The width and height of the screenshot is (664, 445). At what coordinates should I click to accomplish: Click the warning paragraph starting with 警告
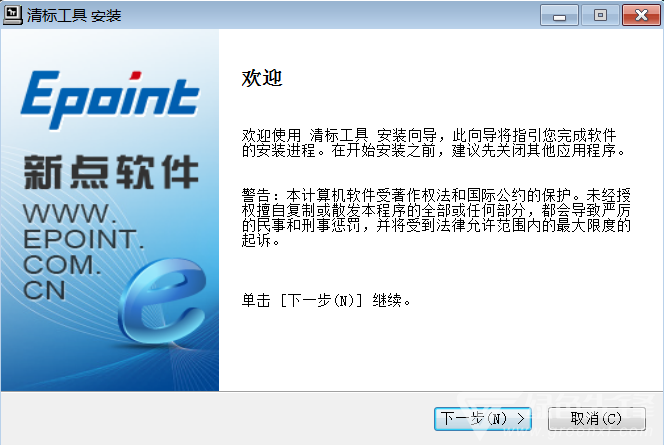tap(436, 218)
